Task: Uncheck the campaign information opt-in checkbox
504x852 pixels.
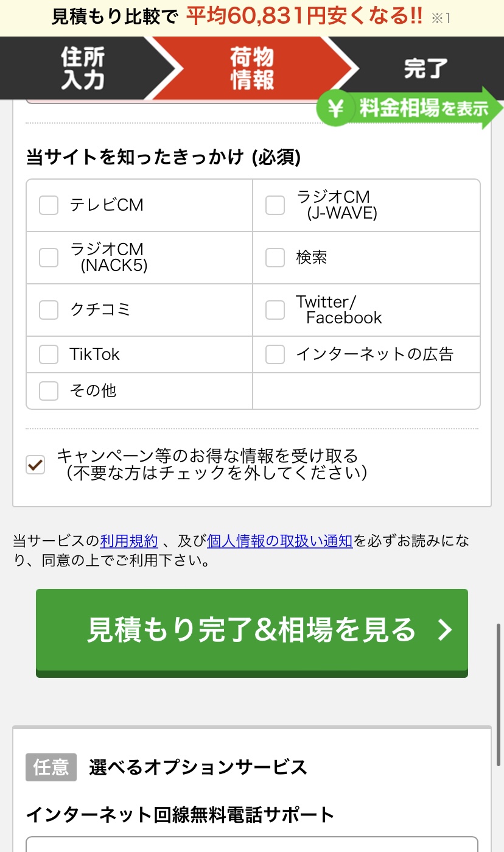Action: point(35,465)
